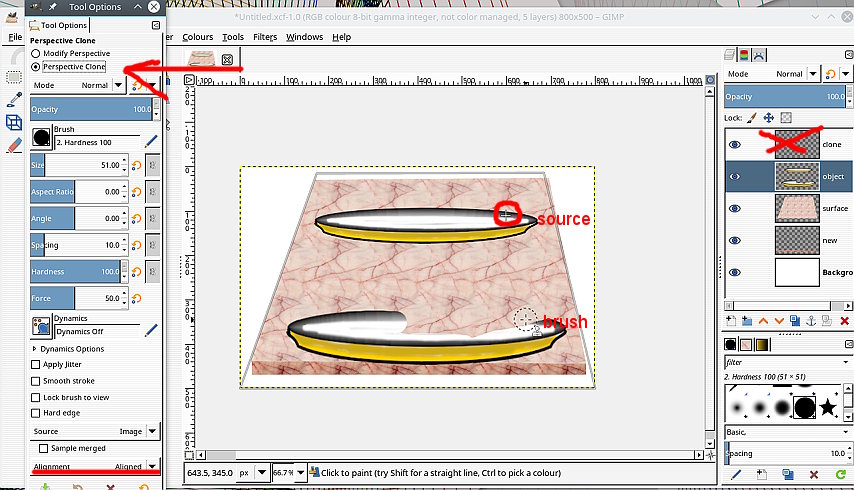Viewport: 854px width, 490px height.
Task: Open the Dynamics selector icon
Action: click(x=41, y=326)
